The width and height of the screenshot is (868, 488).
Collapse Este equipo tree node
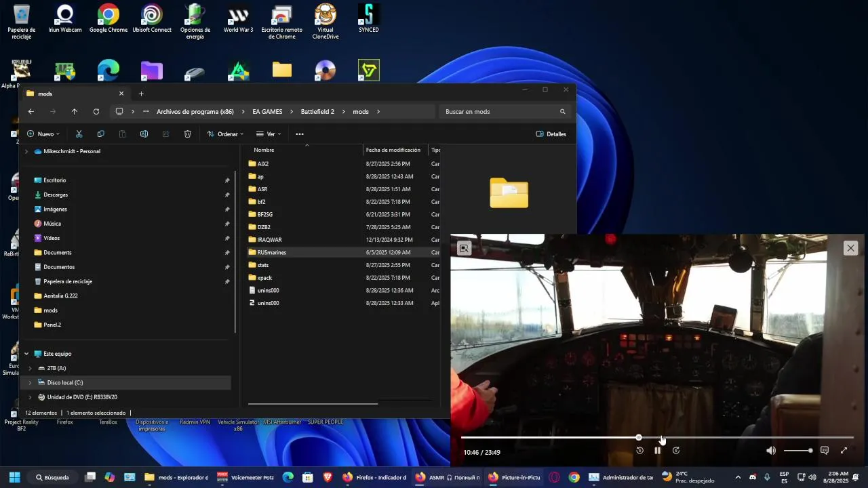26,354
